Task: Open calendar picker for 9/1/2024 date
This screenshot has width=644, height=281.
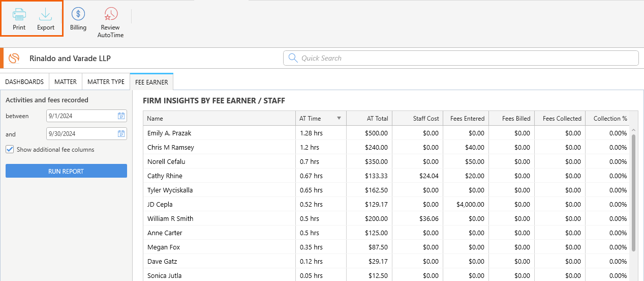Action: point(121,116)
